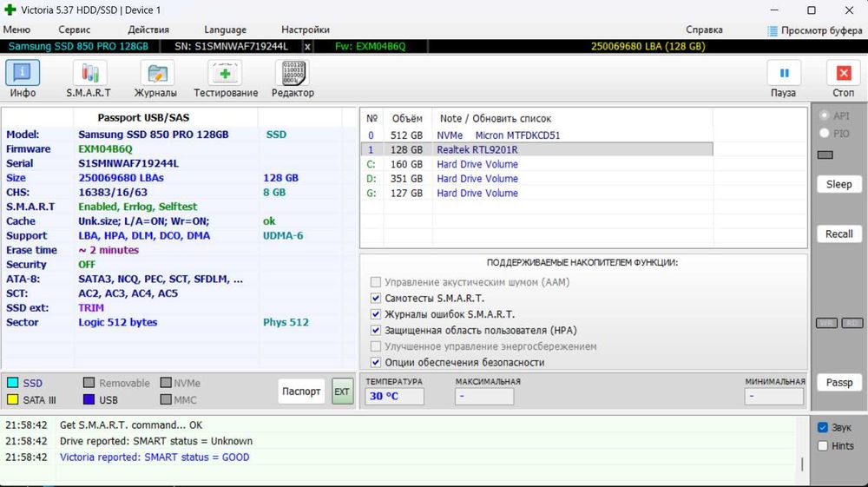Screen dimensions: 868x487
Task: Open the Сервис menu
Action: (x=74, y=30)
